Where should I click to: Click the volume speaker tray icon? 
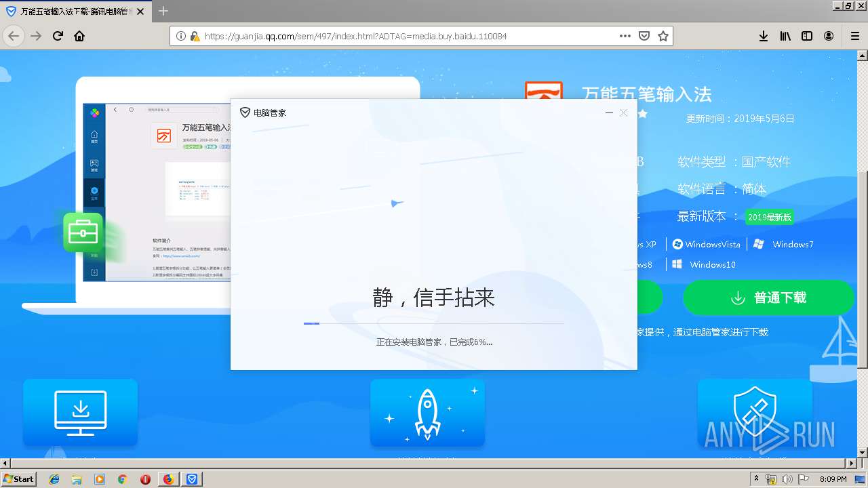787,479
